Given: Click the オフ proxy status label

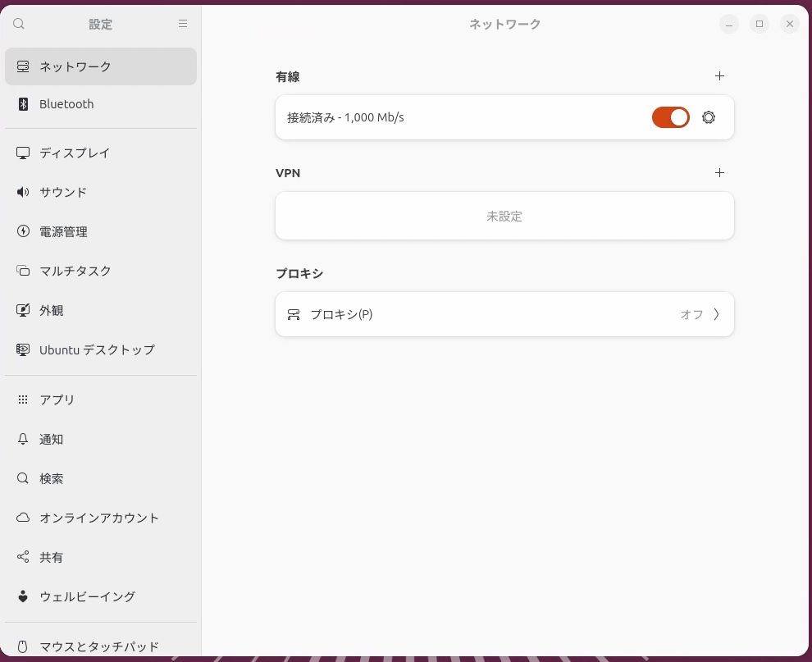Looking at the screenshot, I should click(692, 314).
